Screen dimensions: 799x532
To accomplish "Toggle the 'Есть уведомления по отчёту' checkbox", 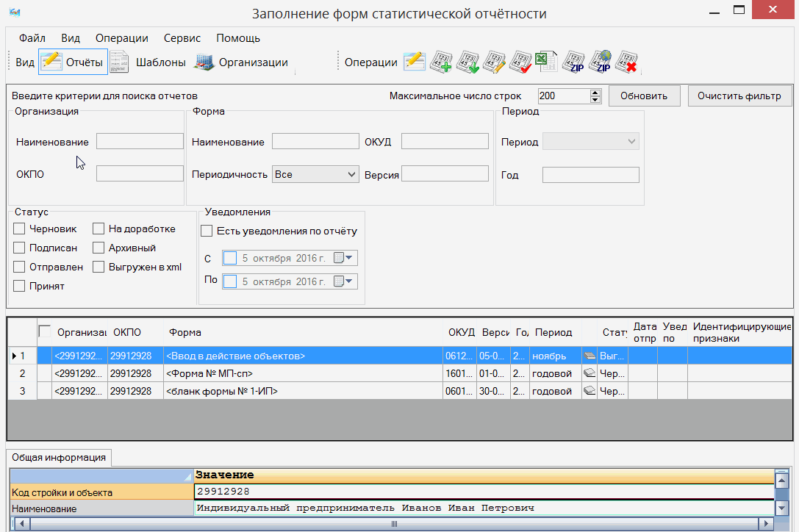I will 207,231.
